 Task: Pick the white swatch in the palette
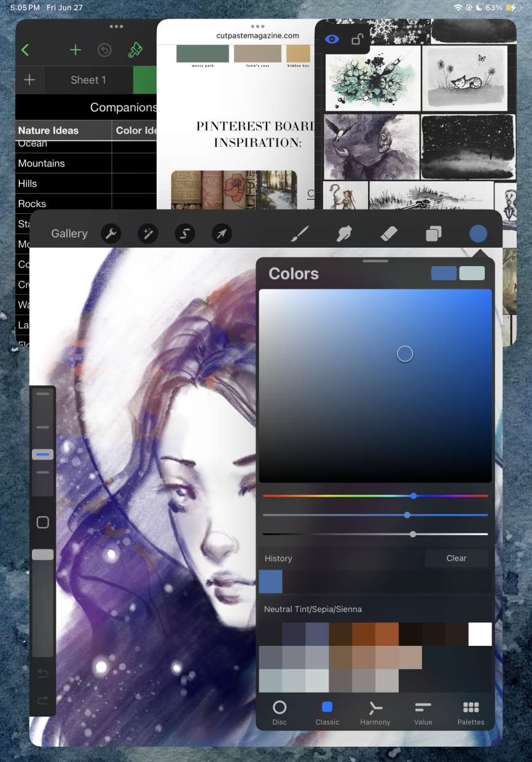click(x=480, y=634)
